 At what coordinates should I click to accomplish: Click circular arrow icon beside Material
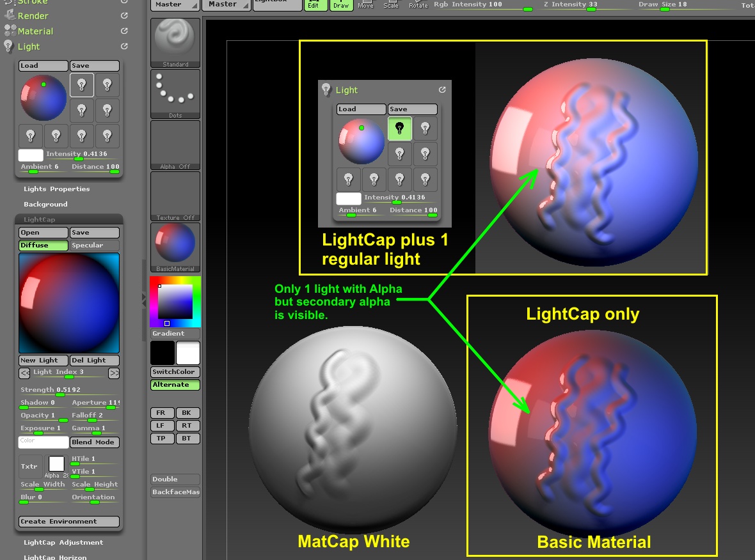click(124, 31)
